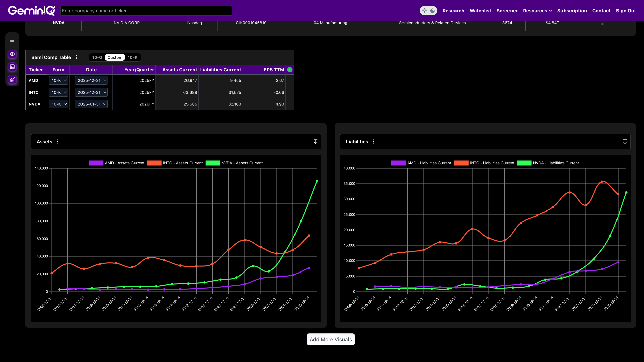Screen dimensions: 644x362
Task: Click the latest NVDA liabilities data point
Action: click(x=626, y=192)
